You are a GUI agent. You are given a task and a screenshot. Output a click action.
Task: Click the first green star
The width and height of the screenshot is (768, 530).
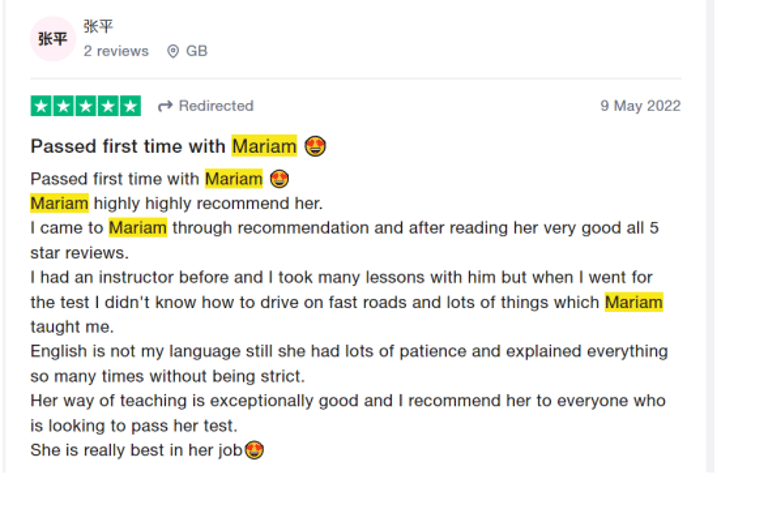[x=41, y=106]
